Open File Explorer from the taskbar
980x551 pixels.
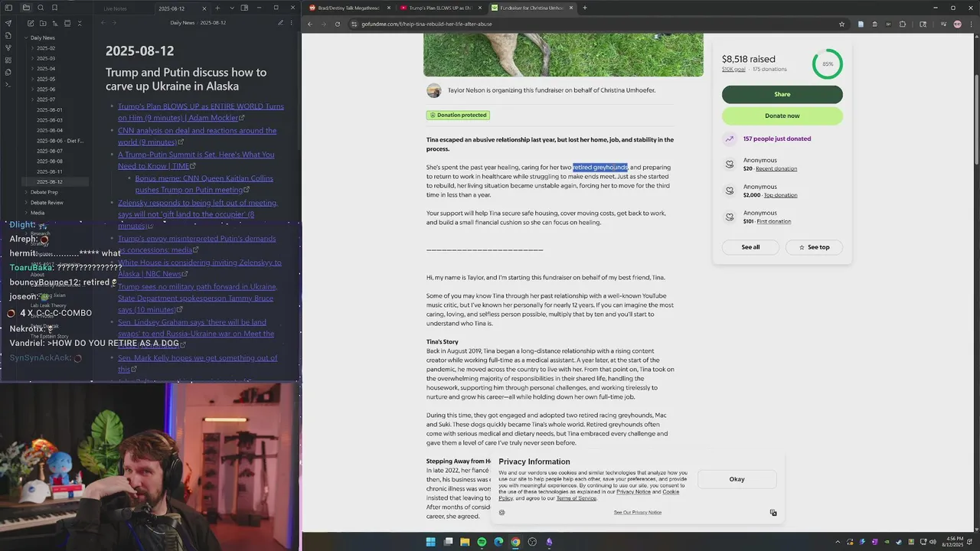tap(465, 542)
